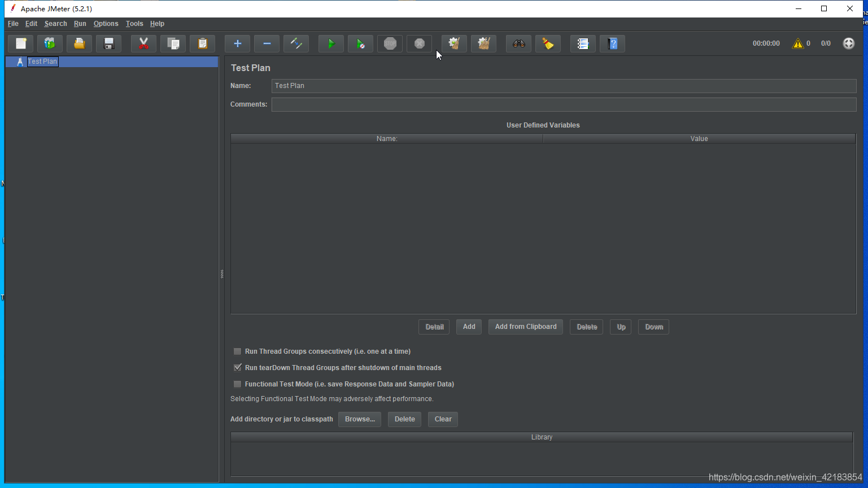Image resolution: width=868 pixels, height=488 pixels.
Task: Click Delete next to the Browse... button
Action: pyautogui.click(x=405, y=419)
